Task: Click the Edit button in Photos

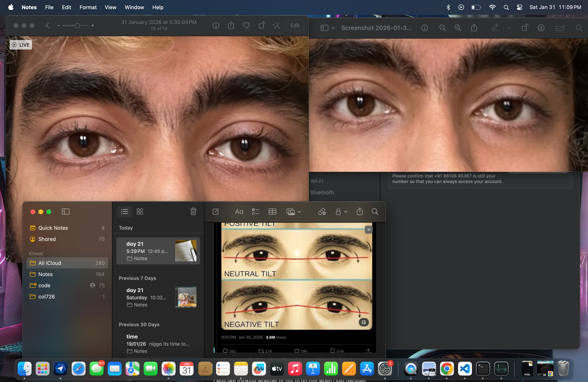Action: 294,25
